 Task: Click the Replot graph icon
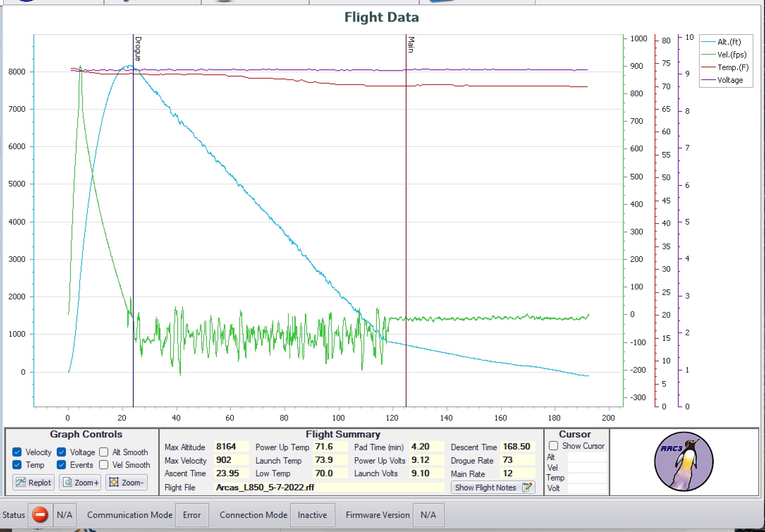tap(21, 482)
